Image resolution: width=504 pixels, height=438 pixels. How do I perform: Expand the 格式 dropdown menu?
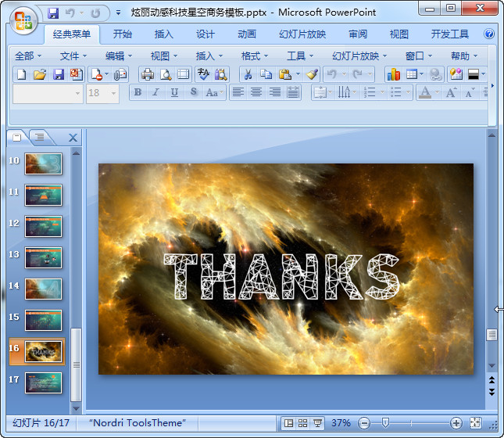(x=255, y=56)
